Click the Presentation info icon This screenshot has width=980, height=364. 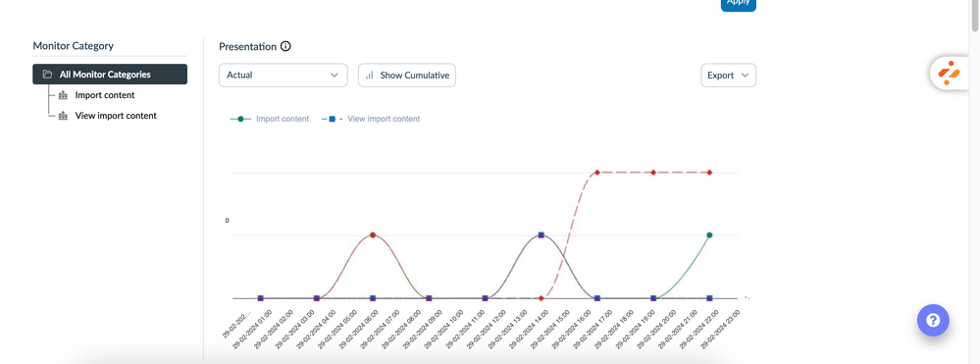click(x=285, y=46)
